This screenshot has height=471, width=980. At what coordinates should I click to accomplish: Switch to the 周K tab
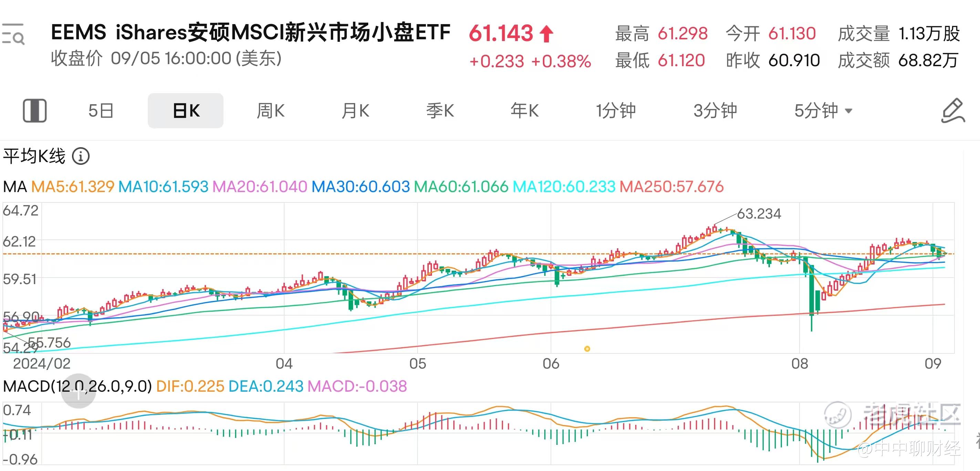pyautogui.click(x=270, y=111)
